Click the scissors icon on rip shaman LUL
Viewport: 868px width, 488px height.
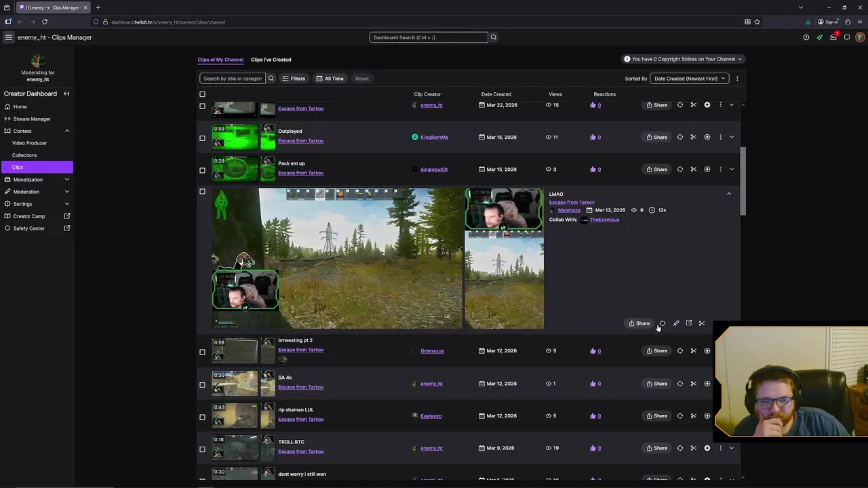pyautogui.click(x=694, y=416)
